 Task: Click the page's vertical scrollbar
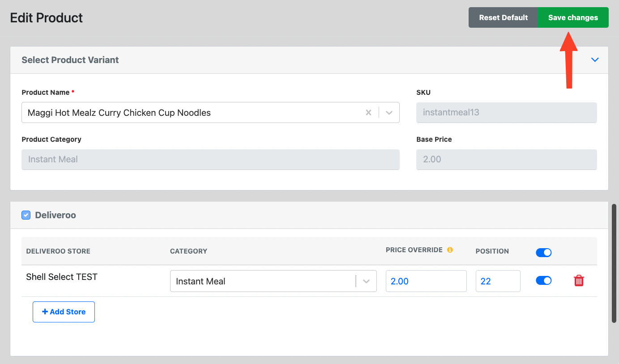coord(614,263)
